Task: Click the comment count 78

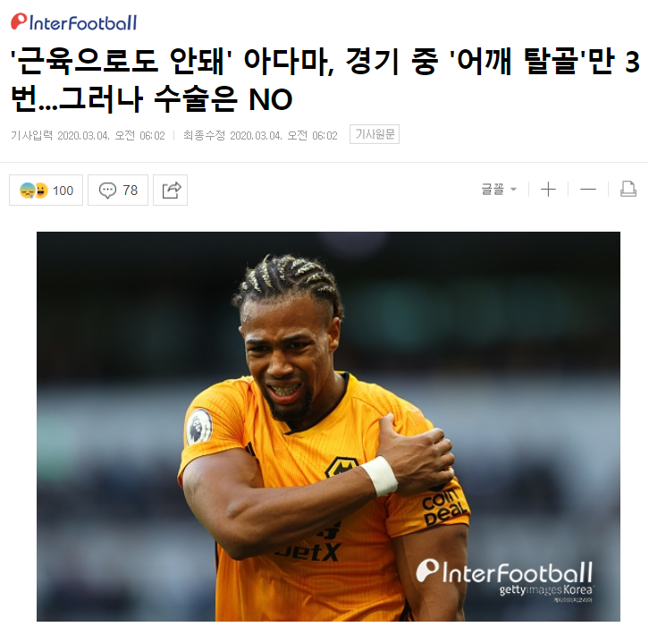Action: tap(130, 191)
